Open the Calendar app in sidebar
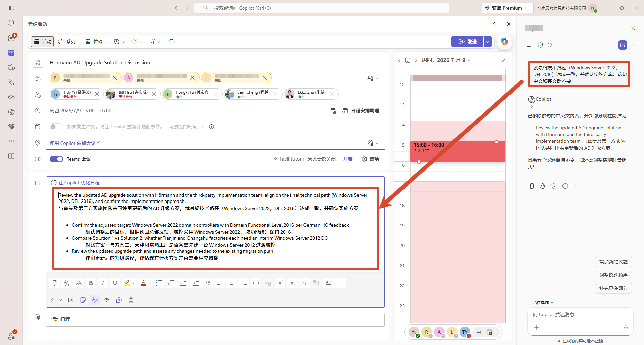The height and width of the screenshot is (345, 644). [11, 53]
